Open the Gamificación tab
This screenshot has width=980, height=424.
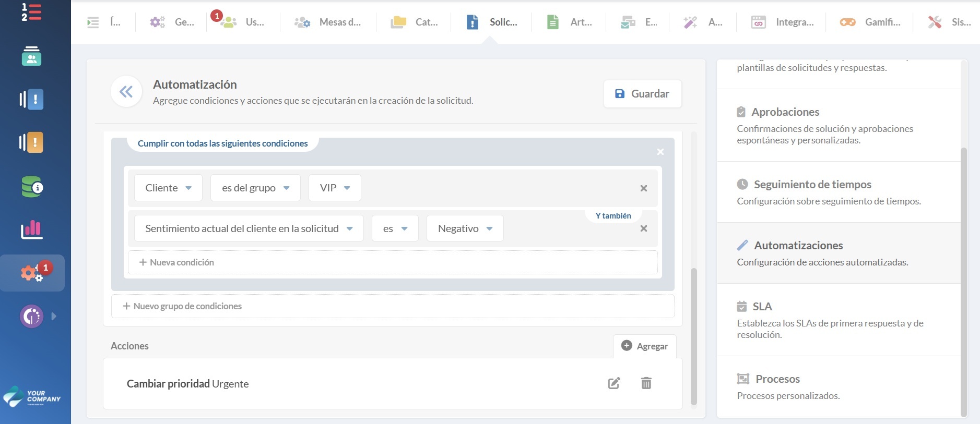[x=870, y=22]
